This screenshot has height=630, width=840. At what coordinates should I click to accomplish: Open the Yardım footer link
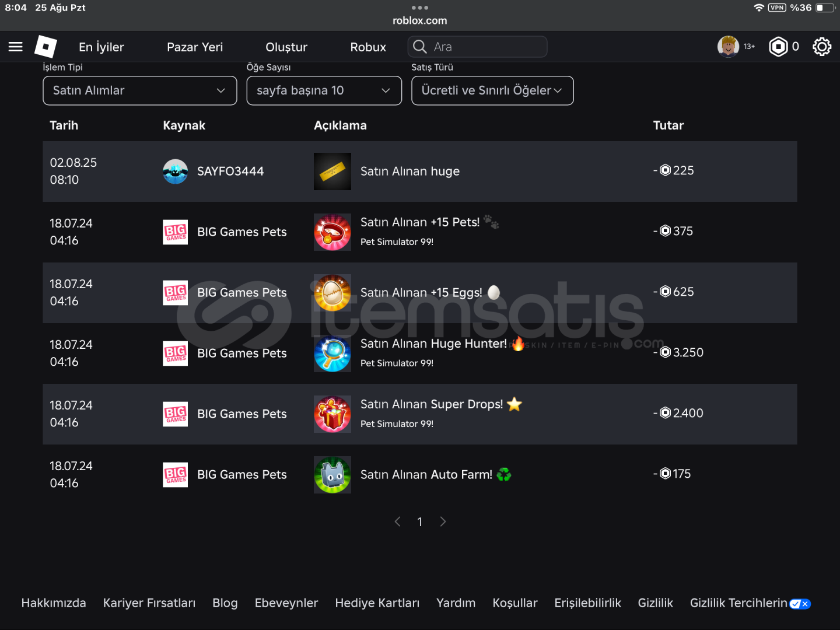tap(456, 603)
